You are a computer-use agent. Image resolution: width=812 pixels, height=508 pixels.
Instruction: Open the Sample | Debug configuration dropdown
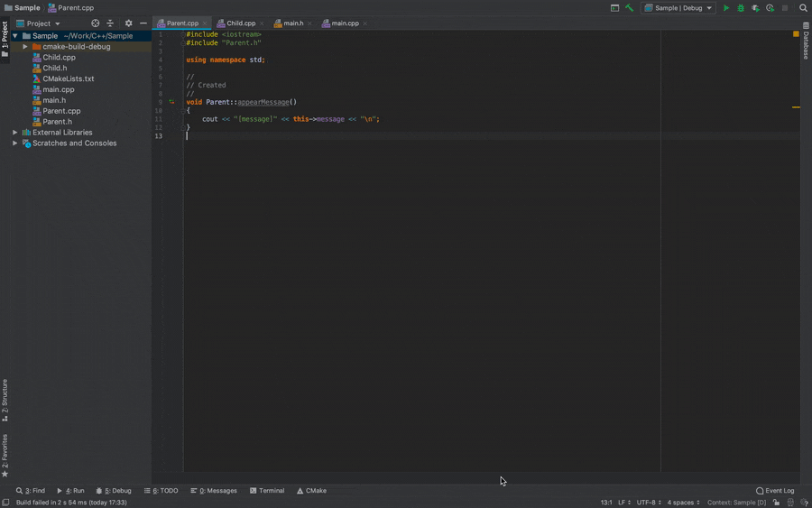(678, 8)
